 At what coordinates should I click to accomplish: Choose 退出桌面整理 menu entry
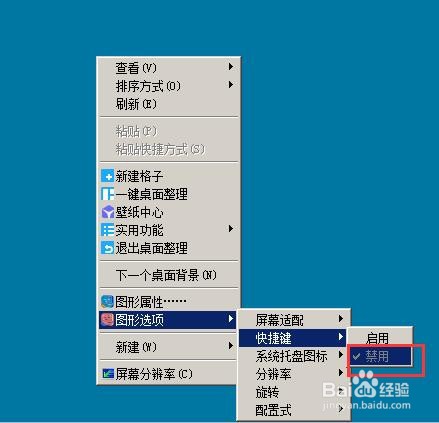[169, 248]
